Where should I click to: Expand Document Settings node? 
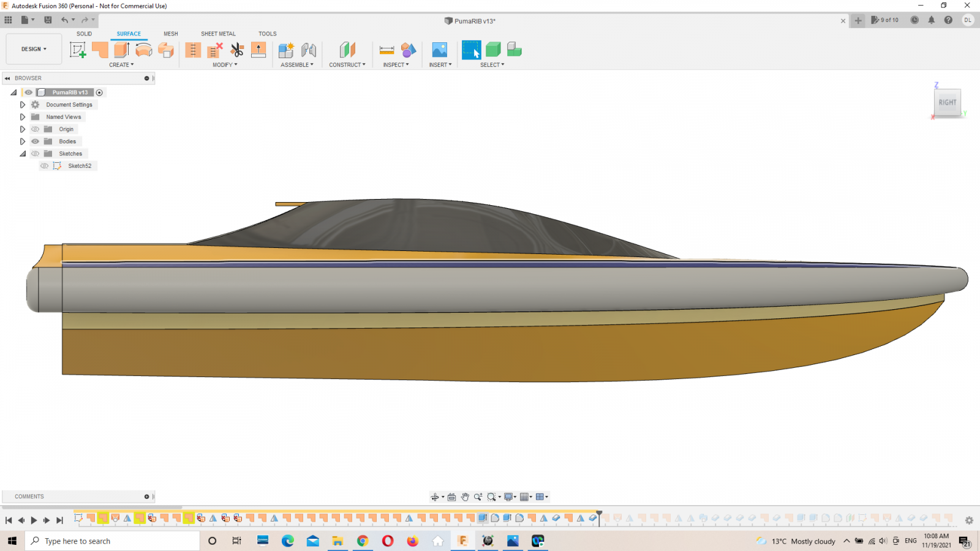[23, 105]
